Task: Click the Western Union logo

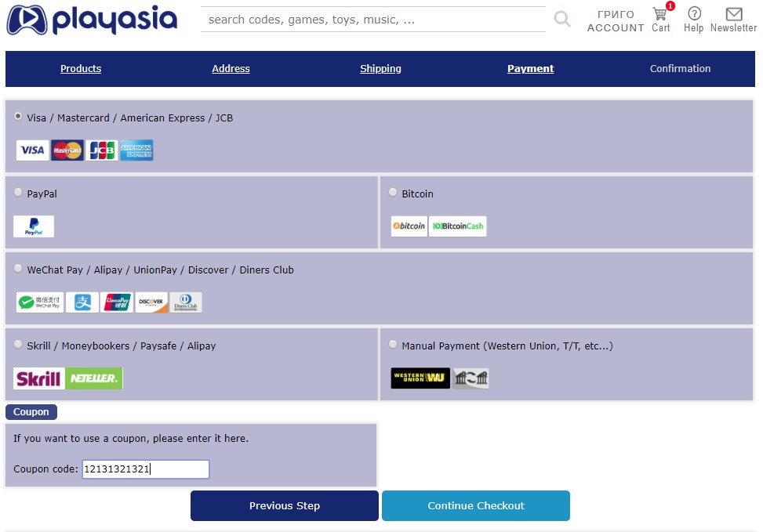Action: (x=420, y=378)
